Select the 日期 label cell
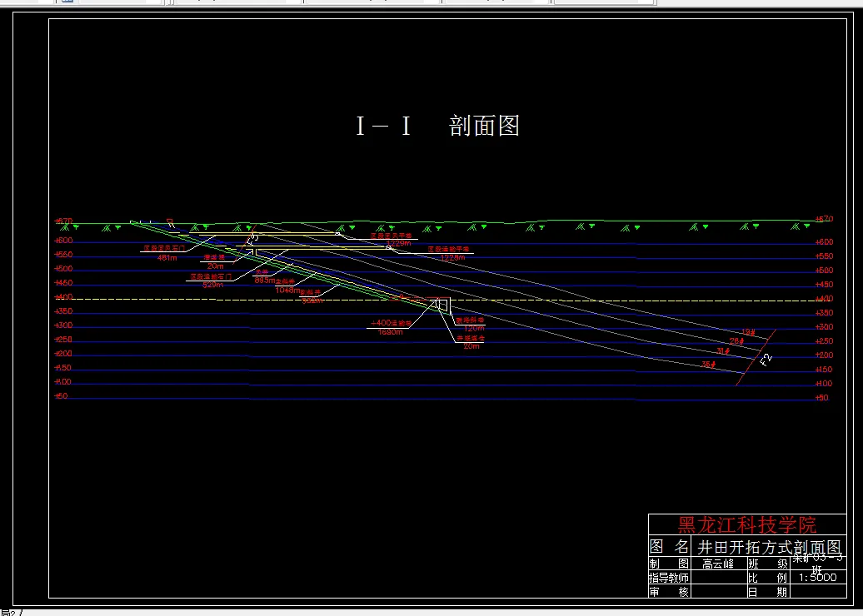 pyautogui.click(x=768, y=592)
